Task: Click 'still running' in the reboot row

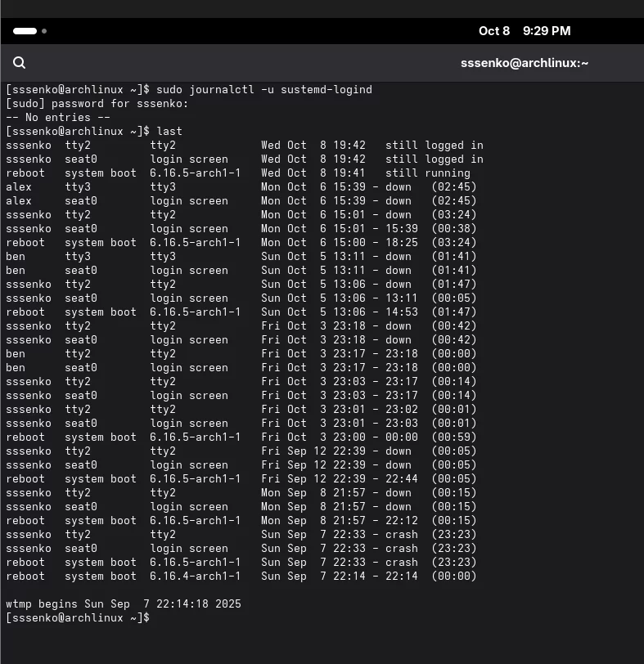Action: tap(427, 173)
